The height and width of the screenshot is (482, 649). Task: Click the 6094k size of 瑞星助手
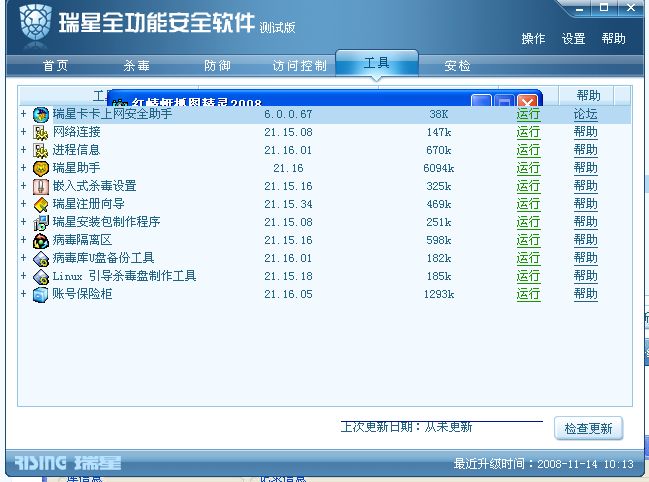point(439,168)
